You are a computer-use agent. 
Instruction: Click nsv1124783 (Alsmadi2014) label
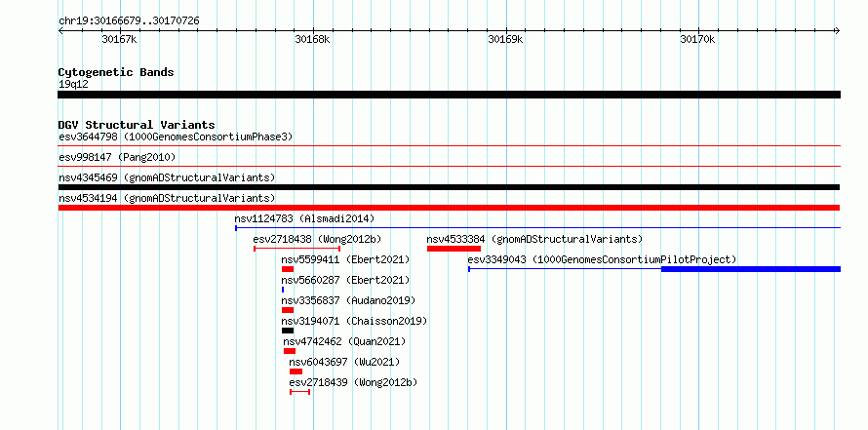click(304, 218)
